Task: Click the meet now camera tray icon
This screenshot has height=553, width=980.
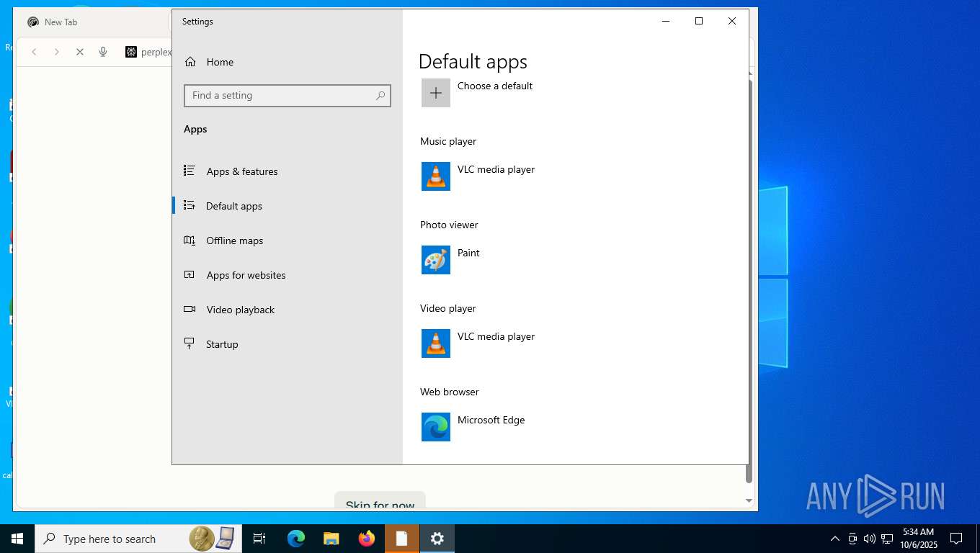Action: coord(852,539)
